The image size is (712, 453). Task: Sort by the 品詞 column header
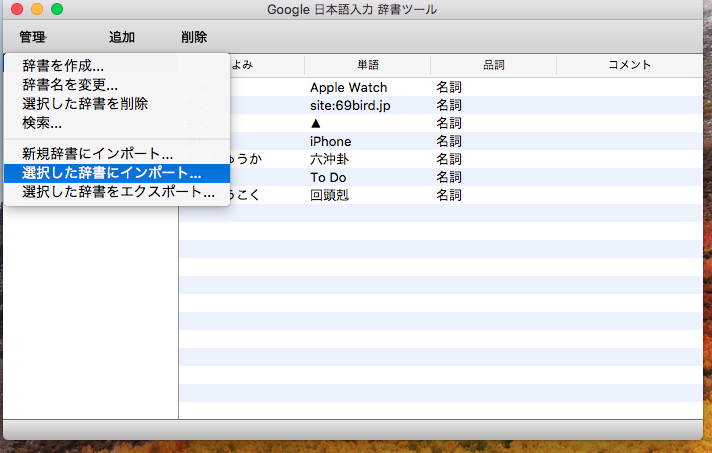[494, 65]
